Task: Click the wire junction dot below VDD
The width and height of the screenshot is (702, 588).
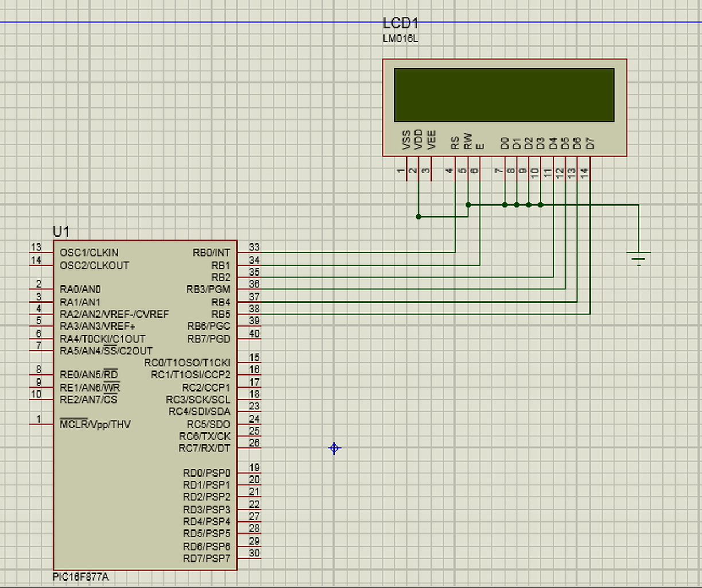Action: click(x=418, y=216)
